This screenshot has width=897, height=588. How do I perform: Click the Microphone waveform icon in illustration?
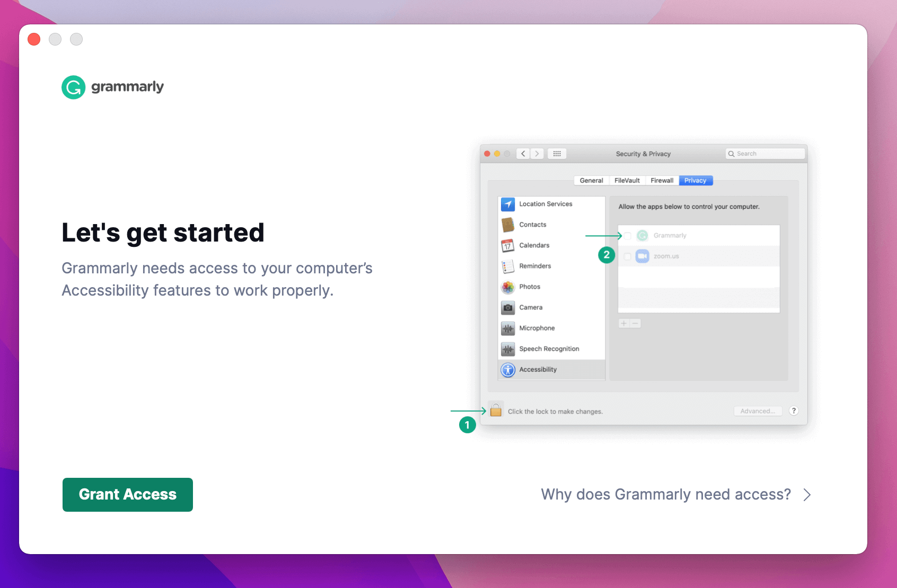(508, 328)
